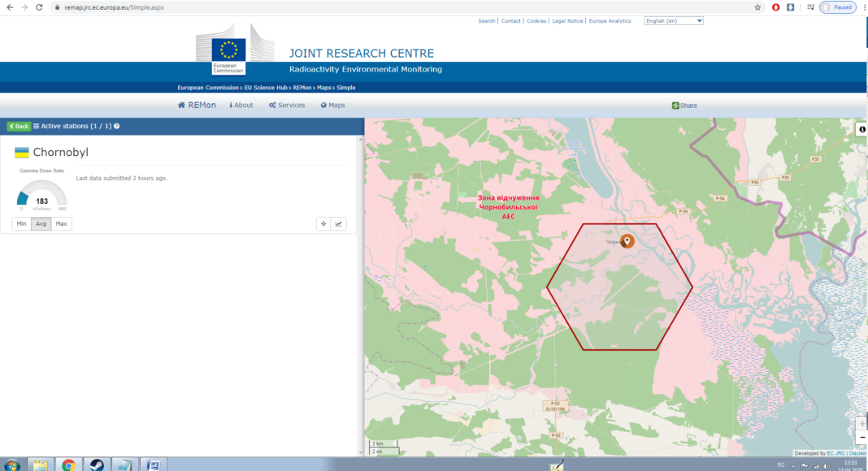This screenshot has width=868, height=471.
Task: Open the Contact link
Action: [x=511, y=21]
